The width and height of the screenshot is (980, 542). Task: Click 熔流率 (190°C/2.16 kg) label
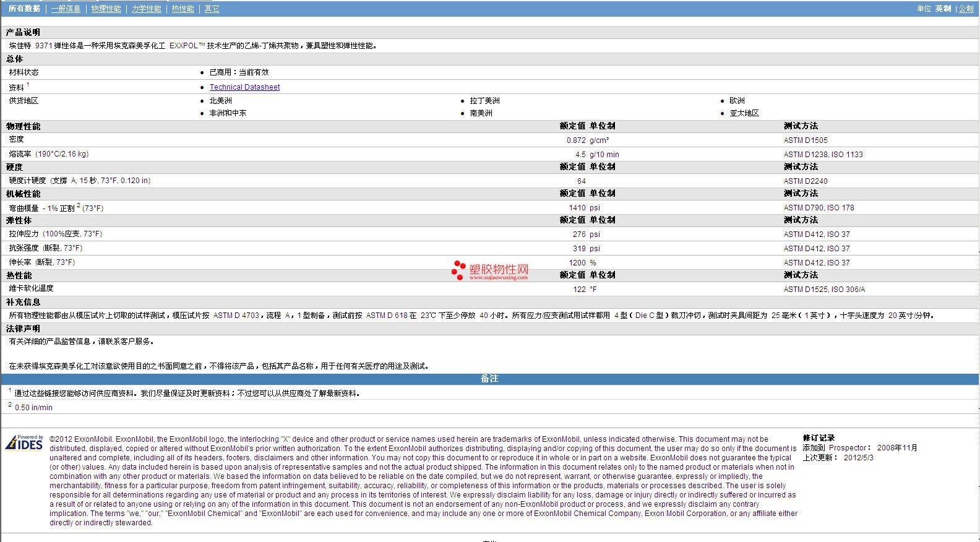[x=48, y=154]
